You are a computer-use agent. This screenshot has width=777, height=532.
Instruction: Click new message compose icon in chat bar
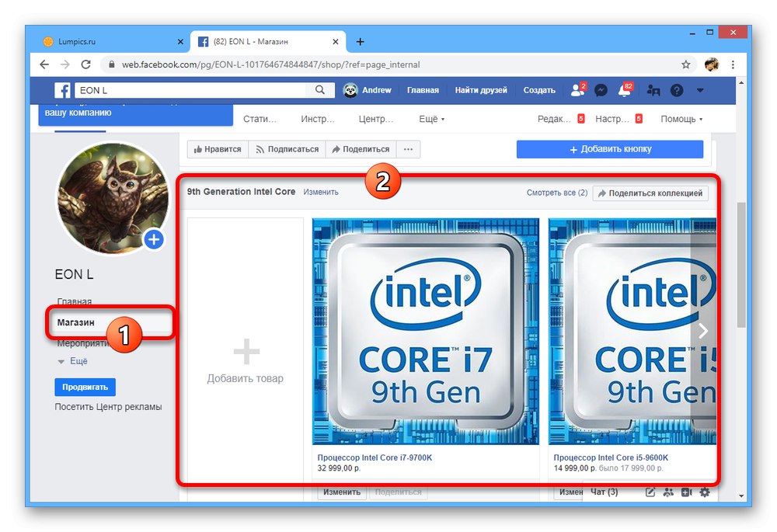point(650,492)
